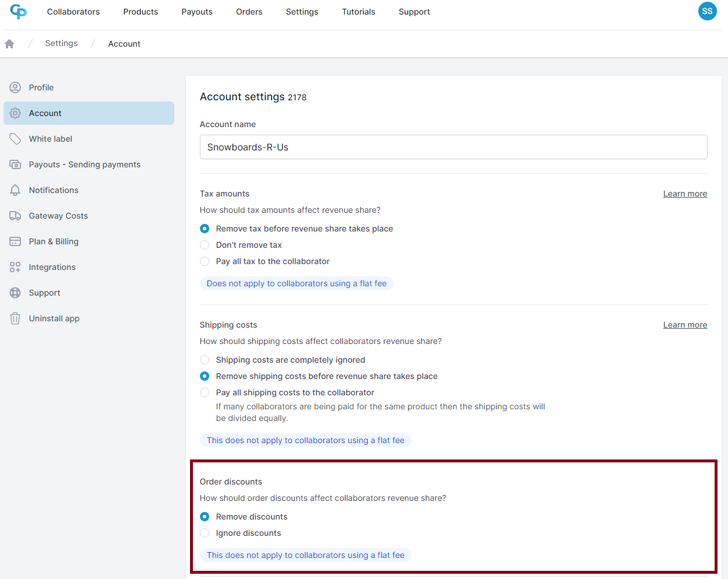Select the Remove discounts option

205,517
